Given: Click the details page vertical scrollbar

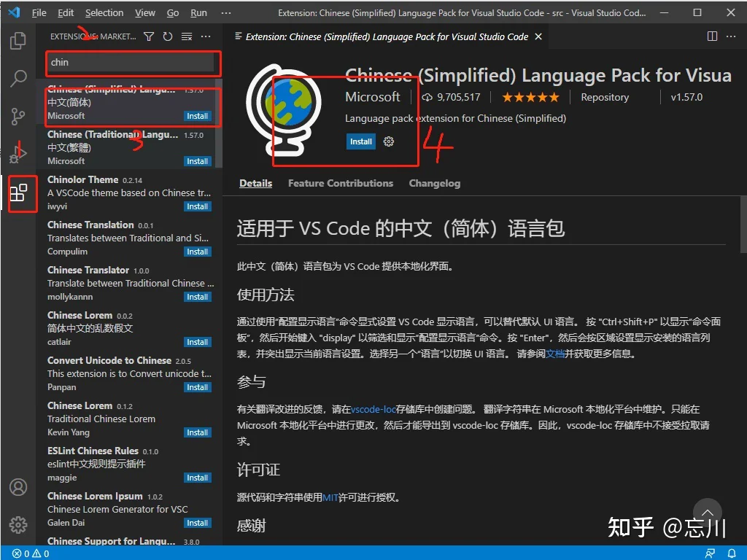Looking at the screenshot, I should pyautogui.click(x=743, y=225).
